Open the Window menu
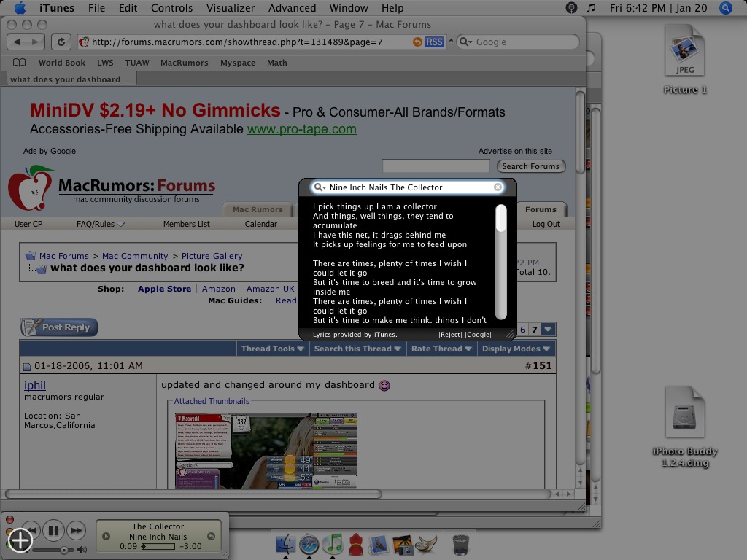This screenshot has width=747, height=560. 349,7
